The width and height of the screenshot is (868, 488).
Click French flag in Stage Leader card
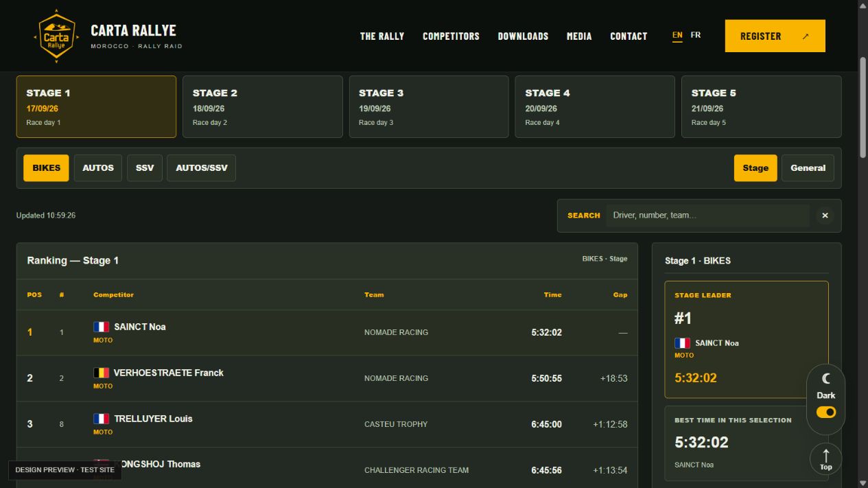click(683, 343)
